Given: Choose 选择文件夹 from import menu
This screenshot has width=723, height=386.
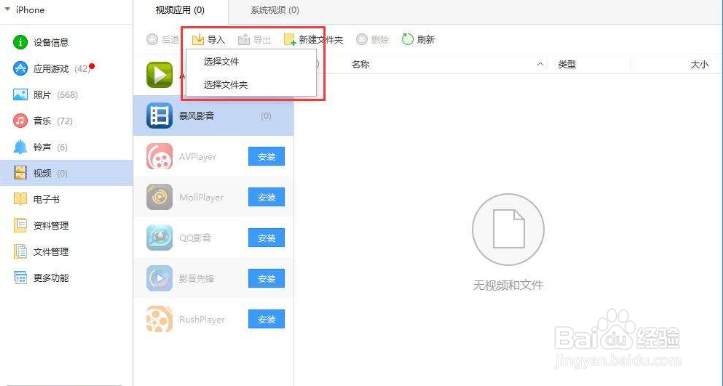Looking at the screenshot, I should (x=251, y=85).
